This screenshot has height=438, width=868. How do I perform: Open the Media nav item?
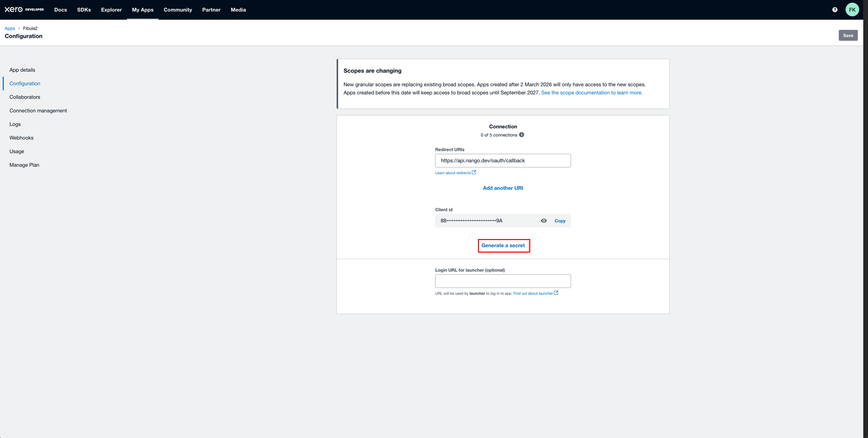[x=238, y=10]
